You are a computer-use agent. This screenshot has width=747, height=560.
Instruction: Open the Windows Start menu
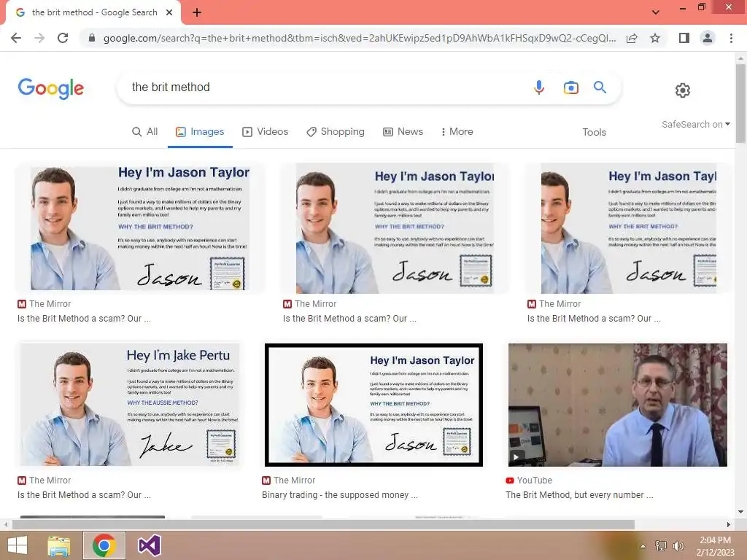point(18,545)
